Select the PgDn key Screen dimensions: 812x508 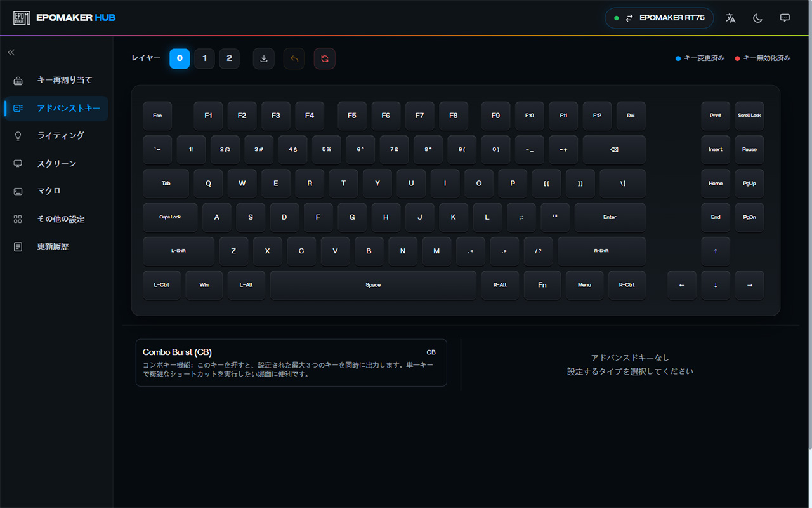[x=750, y=217]
